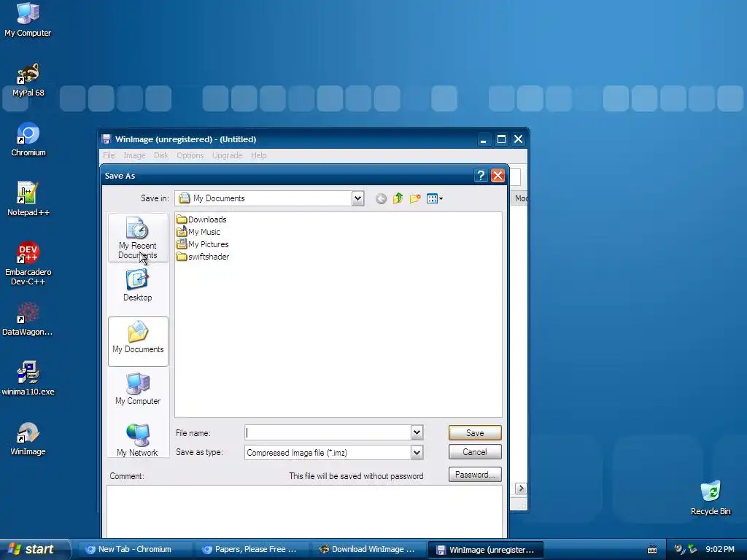Create a new folder

(415, 198)
